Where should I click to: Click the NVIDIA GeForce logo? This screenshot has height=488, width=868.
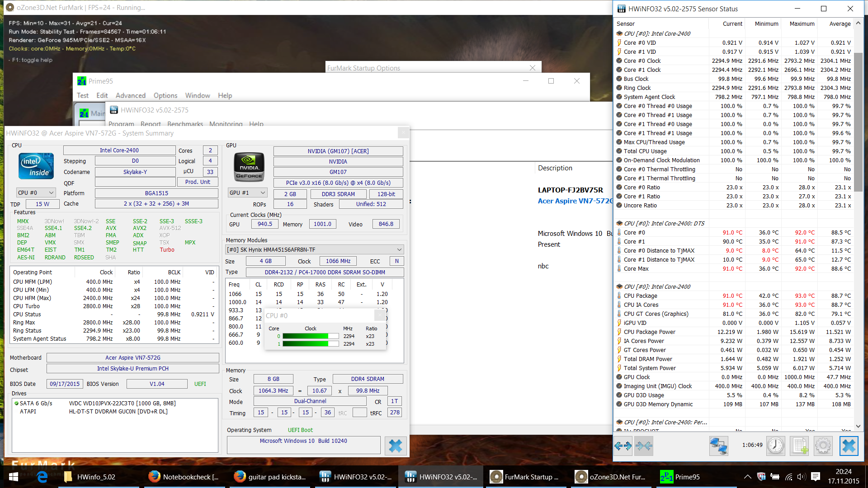tap(249, 167)
